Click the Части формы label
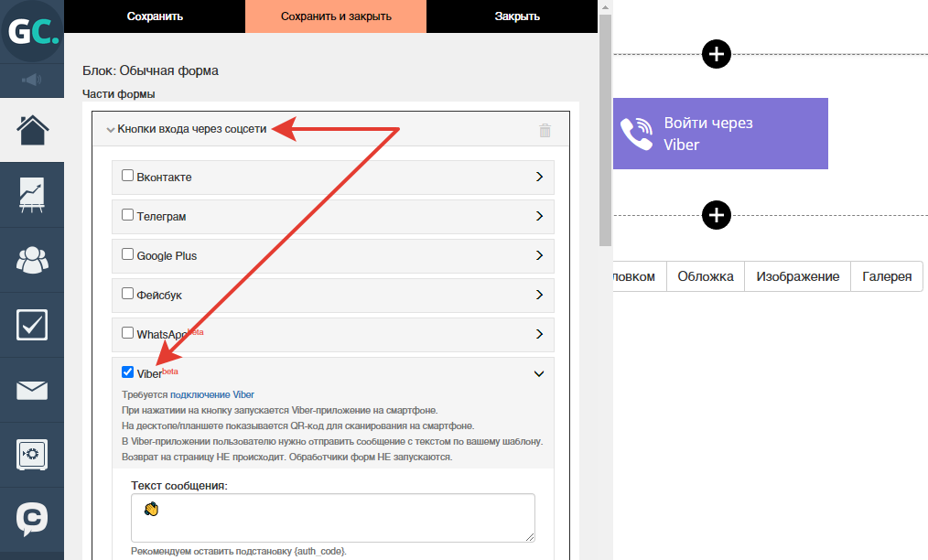Image resolution: width=928 pixels, height=560 pixels. [118, 94]
